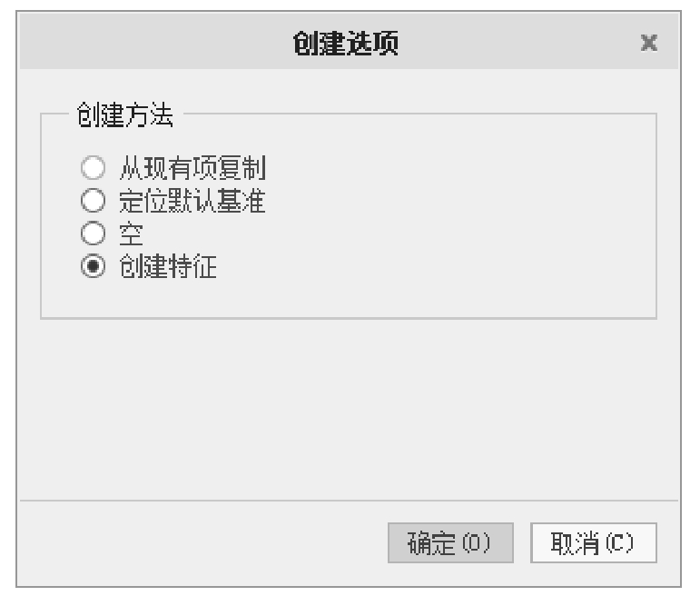Click the circle beside 定位默认基准
Screen dimensions: 700x596
(x=90, y=200)
